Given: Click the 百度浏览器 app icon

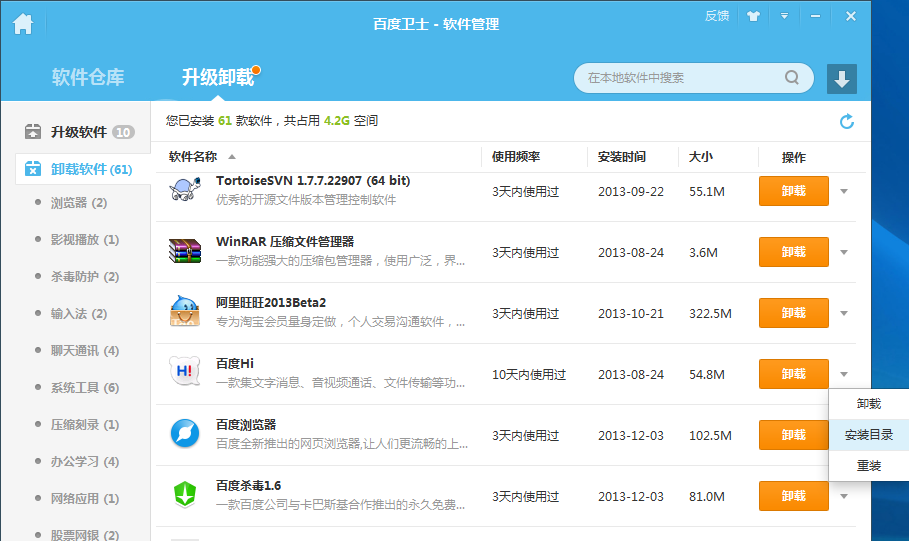Looking at the screenshot, I should [x=184, y=435].
